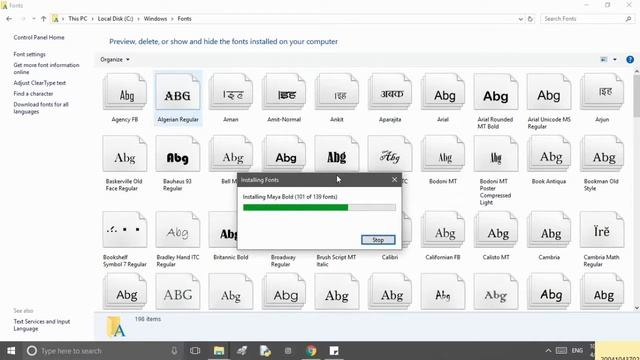Select Bauhaus 93 Regular font icon
The width and height of the screenshot is (640, 360).
click(x=178, y=154)
